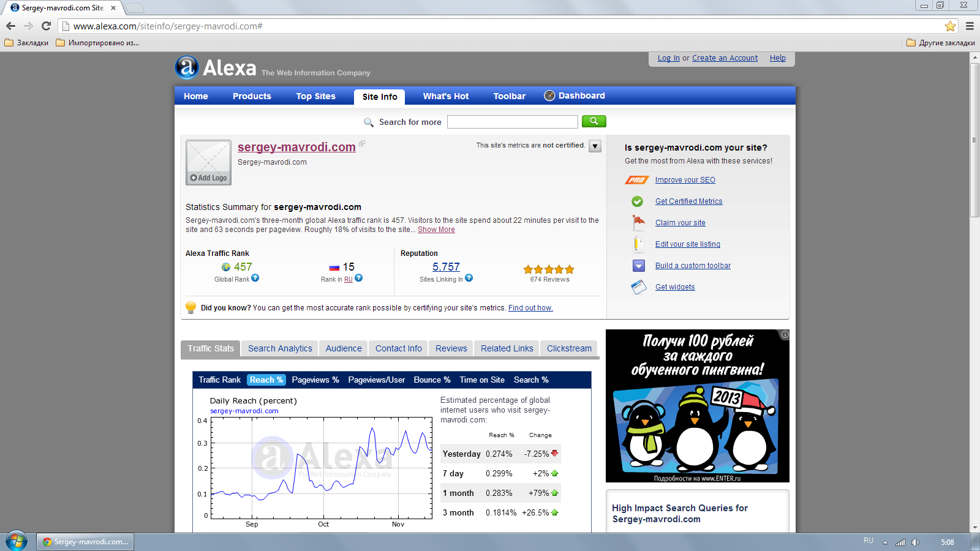The height and width of the screenshot is (551, 980).
Task: Click the Add Logo placeholder image
Action: (208, 162)
